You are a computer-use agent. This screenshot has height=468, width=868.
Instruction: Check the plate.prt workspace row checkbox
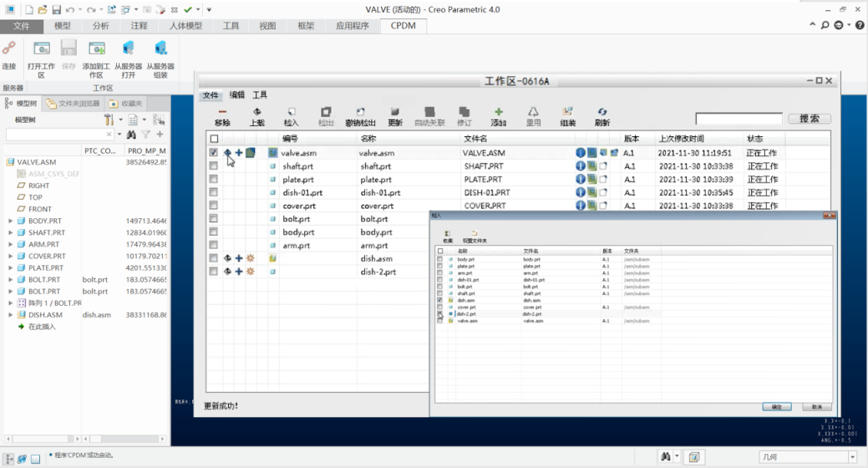tap(214, 179)
